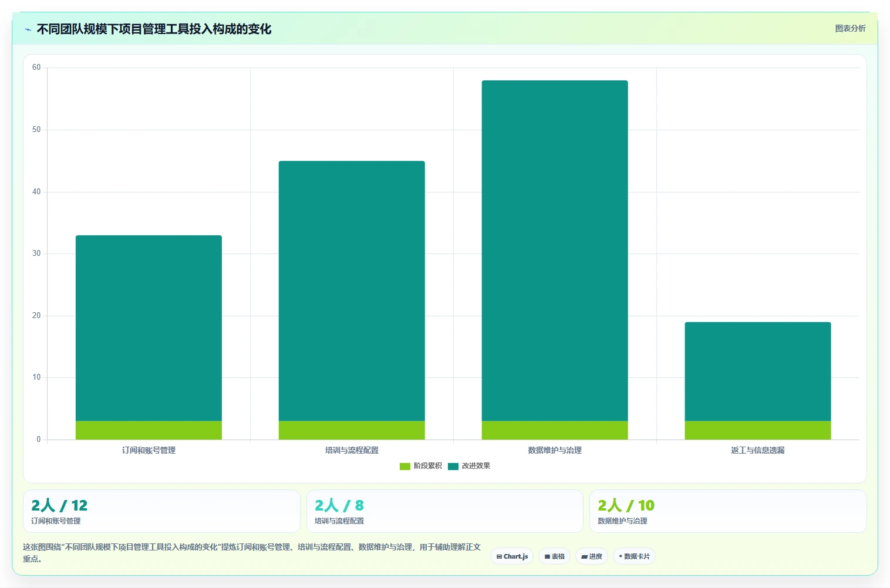Click the teal bar for 培训与流程配置

[352, 291]
